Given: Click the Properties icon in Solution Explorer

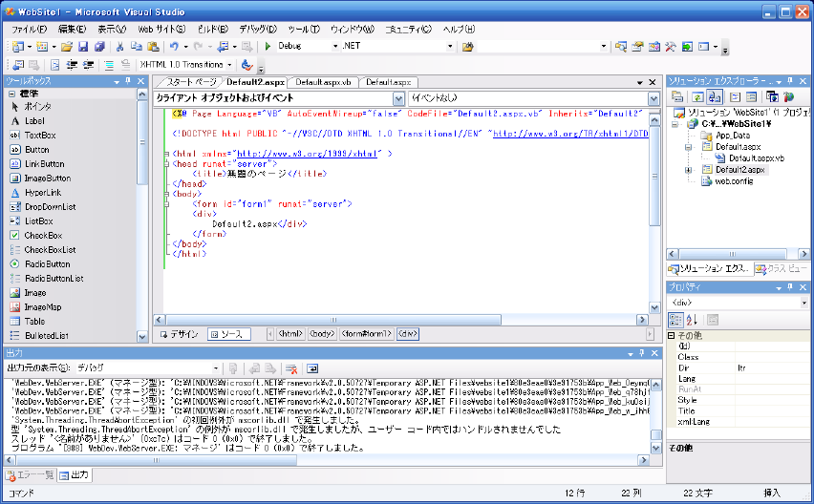Looking at the screenshot, I should [677, 97].
